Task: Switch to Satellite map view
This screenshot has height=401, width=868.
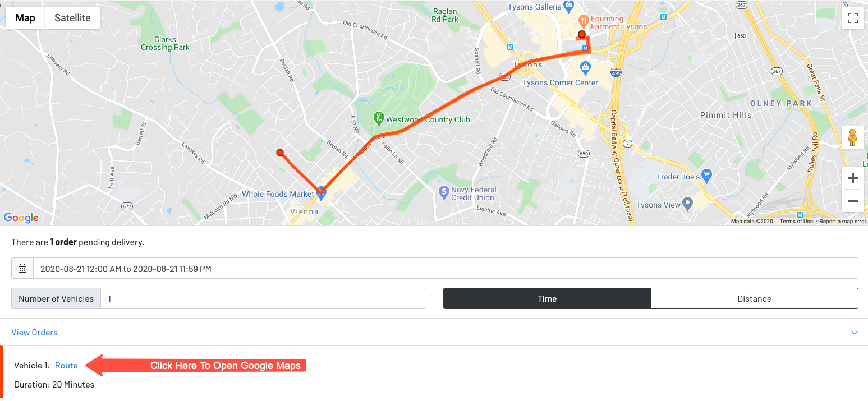Action: pyautogui.click(x=72, y=18)
